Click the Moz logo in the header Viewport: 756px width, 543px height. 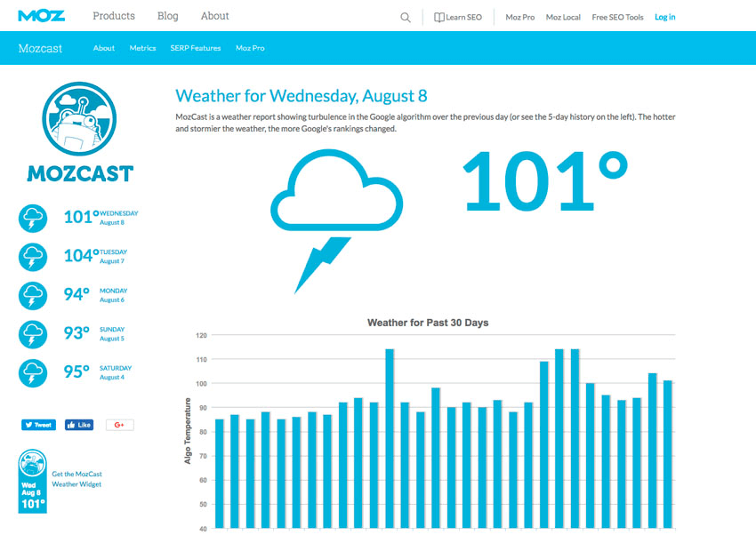42,16
